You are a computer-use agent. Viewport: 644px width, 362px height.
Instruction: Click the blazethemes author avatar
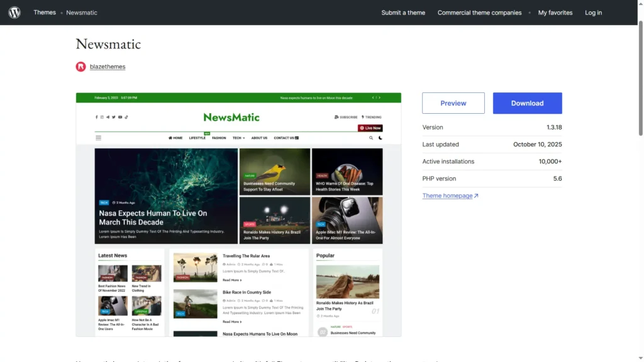[x=81, y=67]
